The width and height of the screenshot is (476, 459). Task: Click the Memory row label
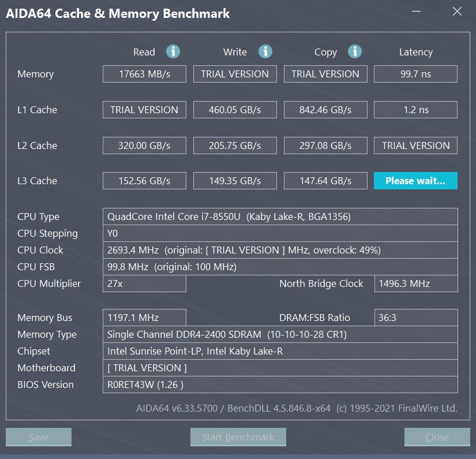pos(36,74)
